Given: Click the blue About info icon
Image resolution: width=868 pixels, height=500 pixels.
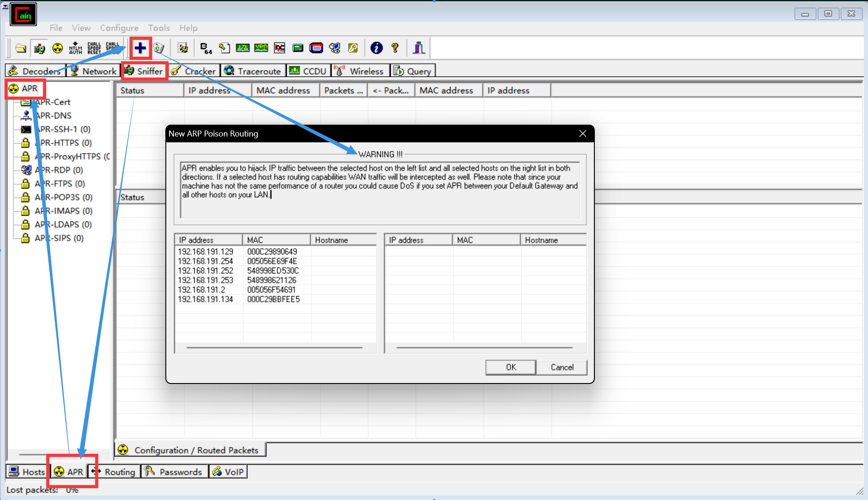Looking at the screenshot, I should [x=376, y=48].
